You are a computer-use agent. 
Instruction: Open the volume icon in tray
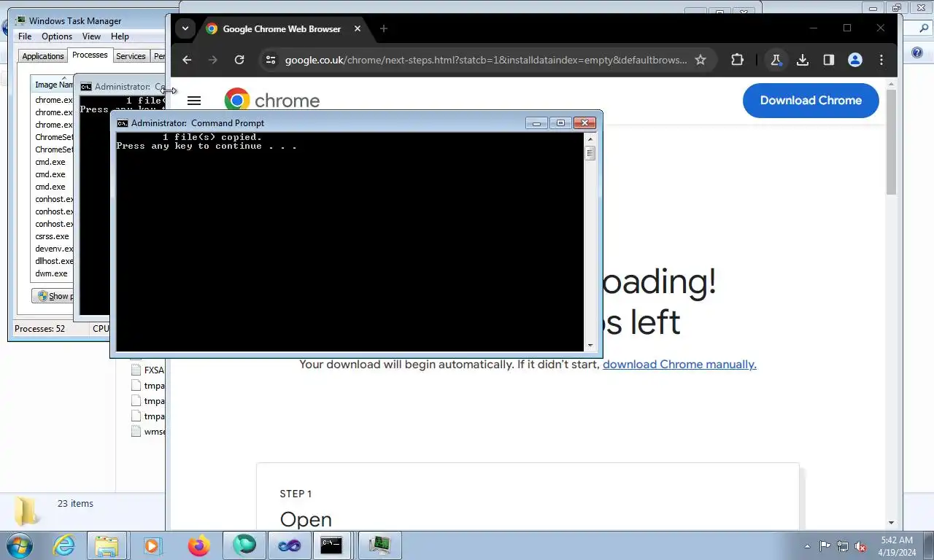(x=860, y=546)
